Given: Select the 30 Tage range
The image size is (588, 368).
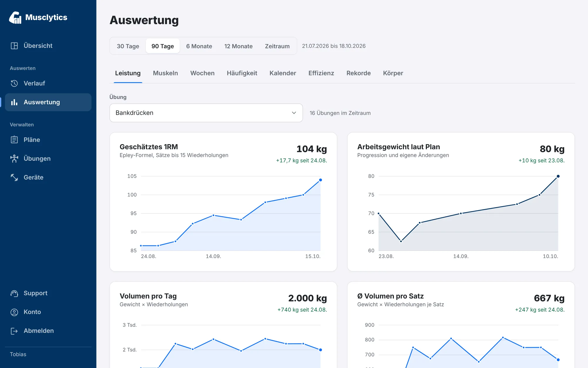Looking at the screenshot, I should coord(128,46).
